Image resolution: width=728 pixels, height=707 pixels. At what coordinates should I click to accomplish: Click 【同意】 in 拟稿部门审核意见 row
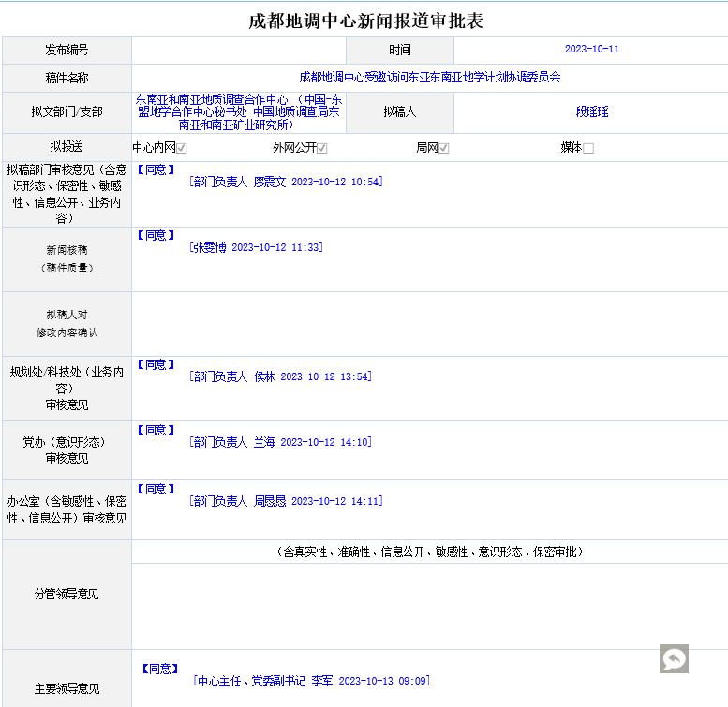pyautogui.click(x=156, y=170)
